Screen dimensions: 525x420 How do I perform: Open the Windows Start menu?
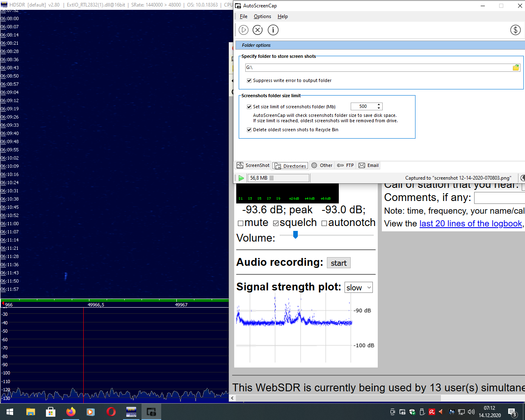[10, 412]
